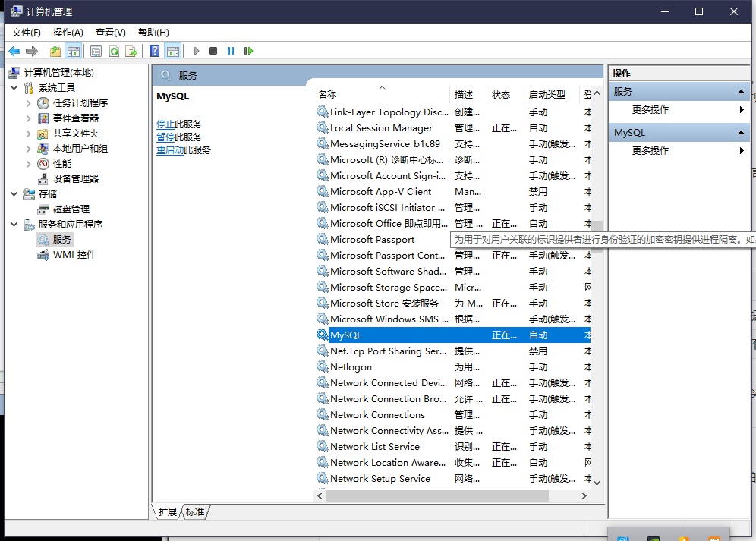Screen dimensions: 756x541
Task: Click the Properties toolbar icon
Action: click(96, 51)
